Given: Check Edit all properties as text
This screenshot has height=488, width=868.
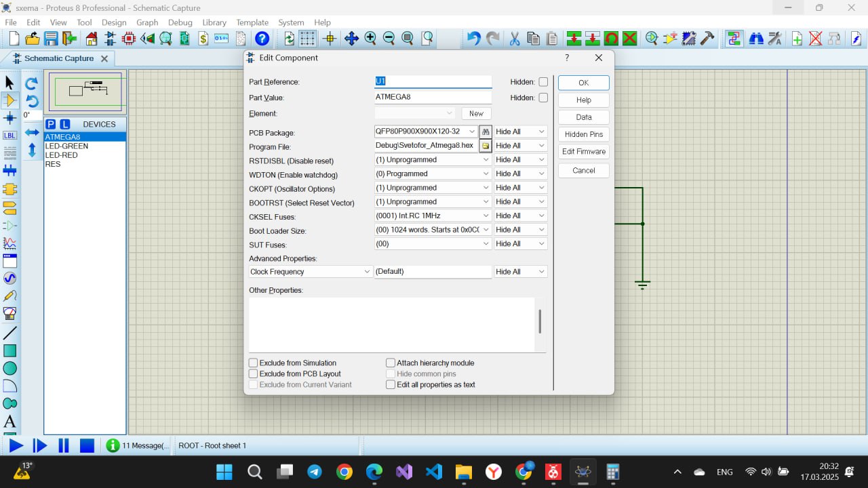Looking at the screenshot, I should [391, 385].
